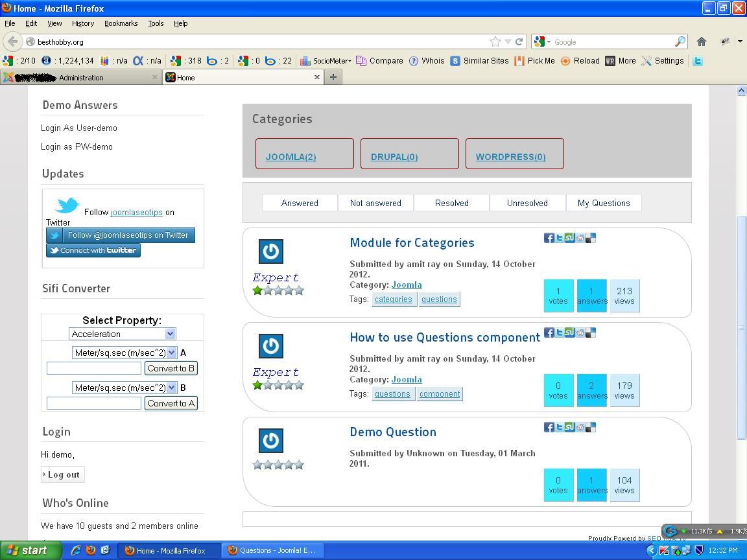Click the value A input field
747x560 pixels.
click(x=94, y=368)
